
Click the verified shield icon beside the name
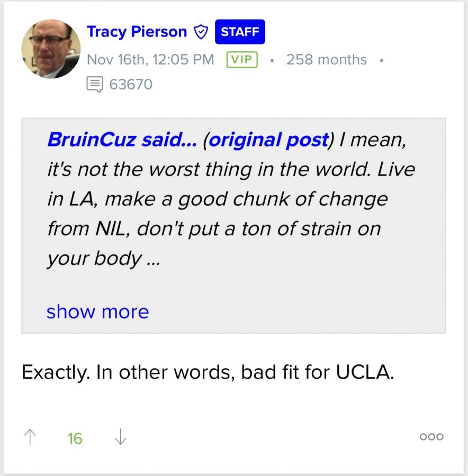point(201,32)
